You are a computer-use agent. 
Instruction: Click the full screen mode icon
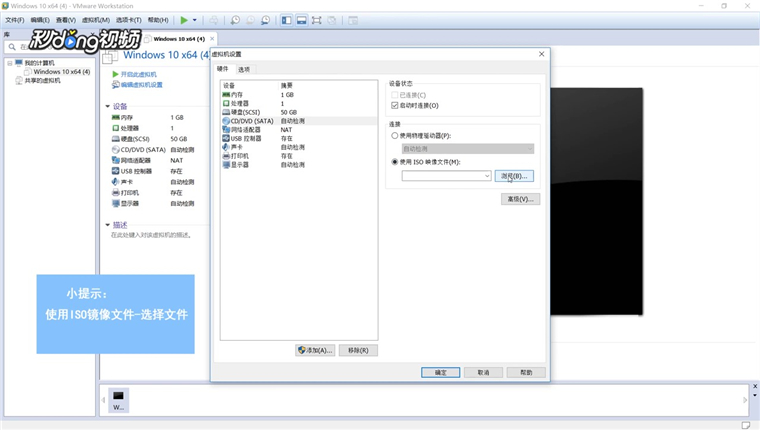click(317, 20)
